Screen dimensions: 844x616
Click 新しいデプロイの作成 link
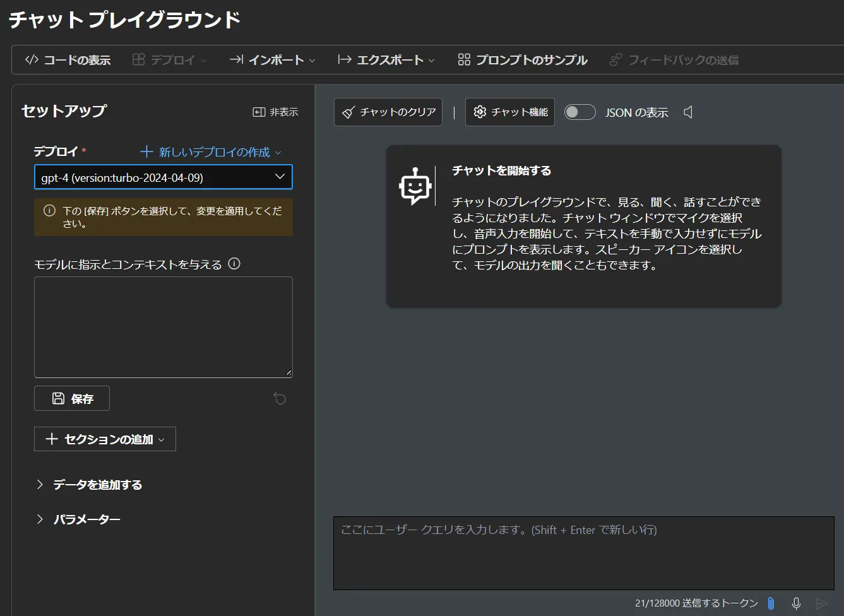point(211,152)
